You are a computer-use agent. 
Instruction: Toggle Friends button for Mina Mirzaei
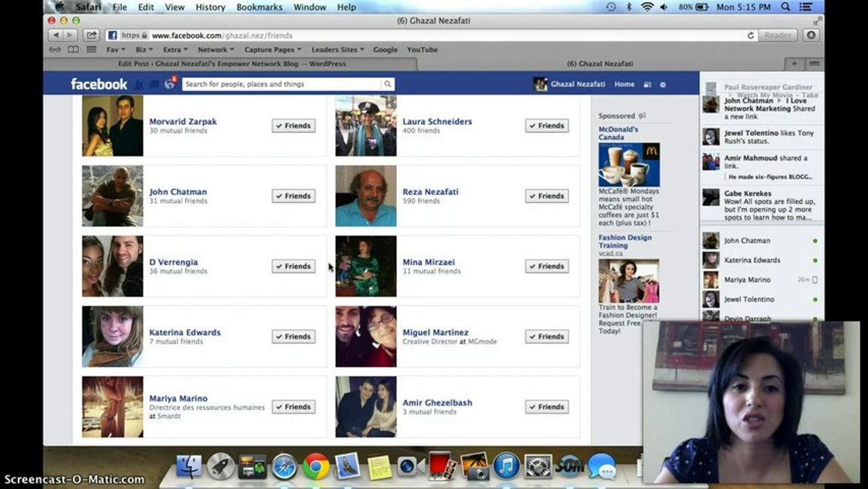pyautogui.click(x=547, y=266)
